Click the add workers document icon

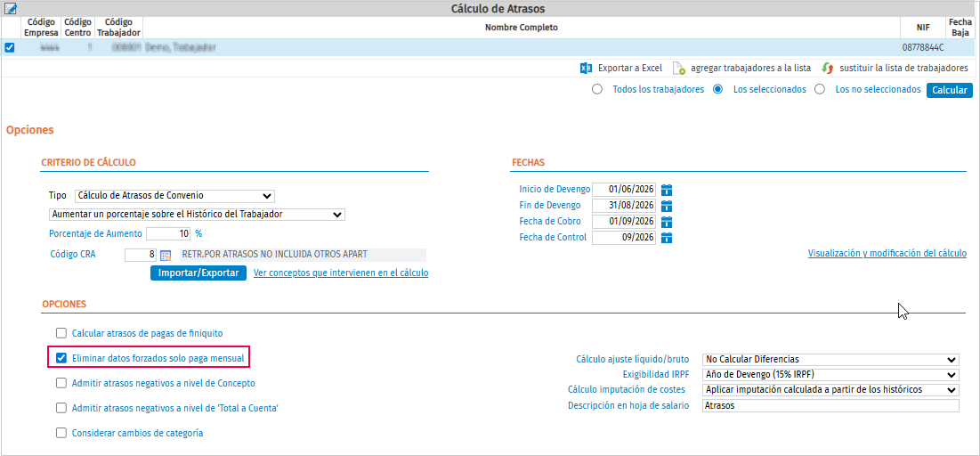(679, 69)
